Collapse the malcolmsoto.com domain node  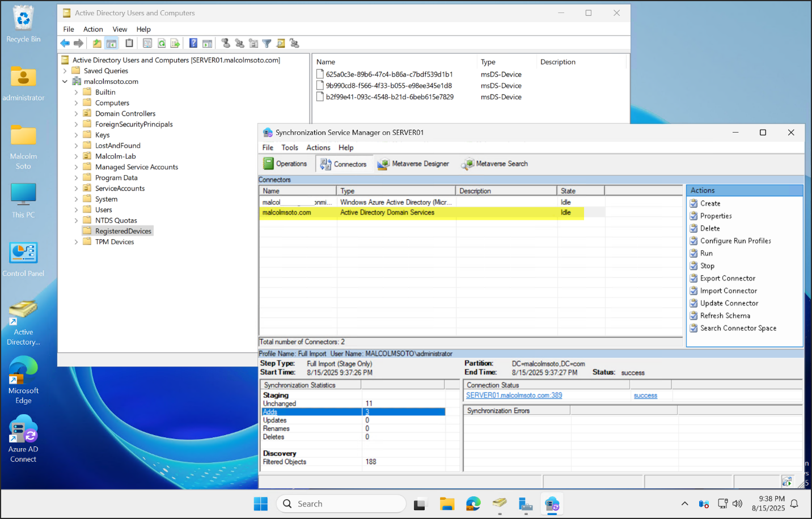click(65, 82)
